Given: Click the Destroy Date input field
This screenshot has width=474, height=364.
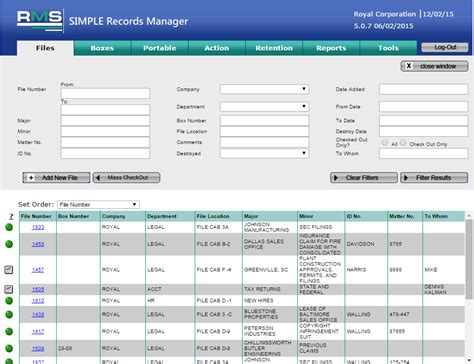Looking at the screenshot, I should (x=424, y=131).
